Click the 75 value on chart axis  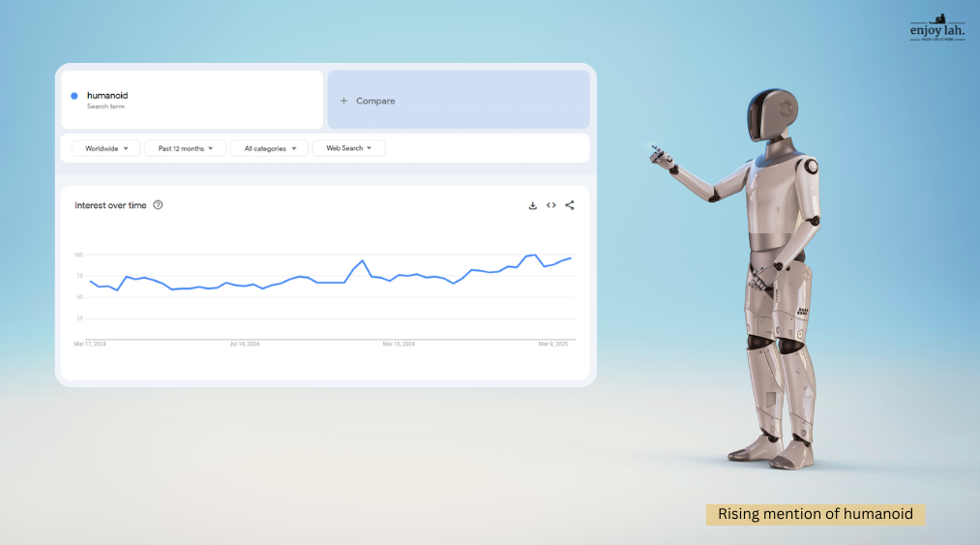coord(79,276)
